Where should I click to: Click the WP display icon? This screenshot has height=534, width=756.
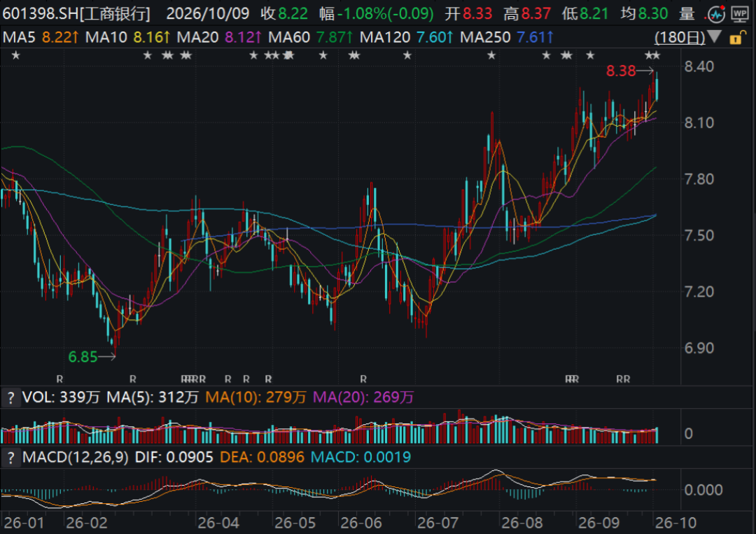pyautogui.click(x=740, y=14)
